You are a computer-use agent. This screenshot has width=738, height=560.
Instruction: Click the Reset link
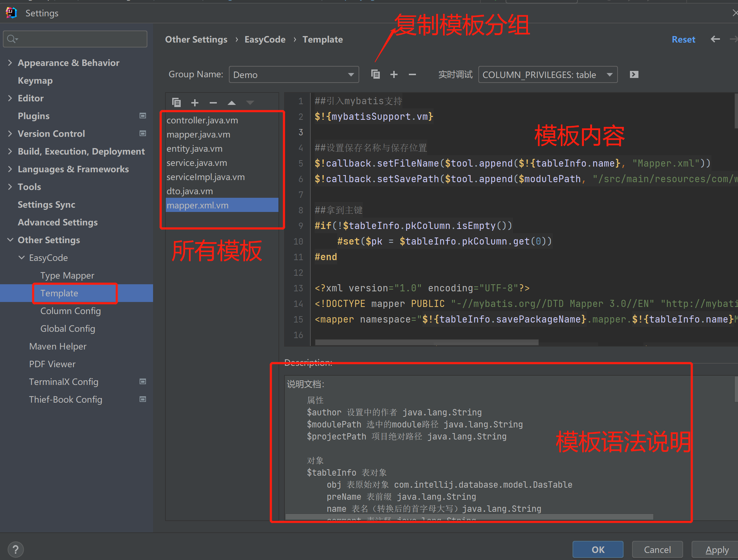coord(683,39)
